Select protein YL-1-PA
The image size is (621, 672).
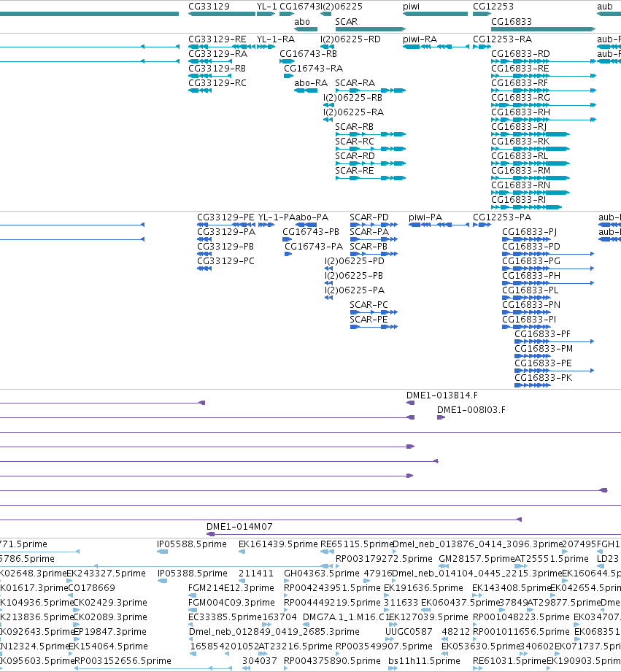[277, 217]
